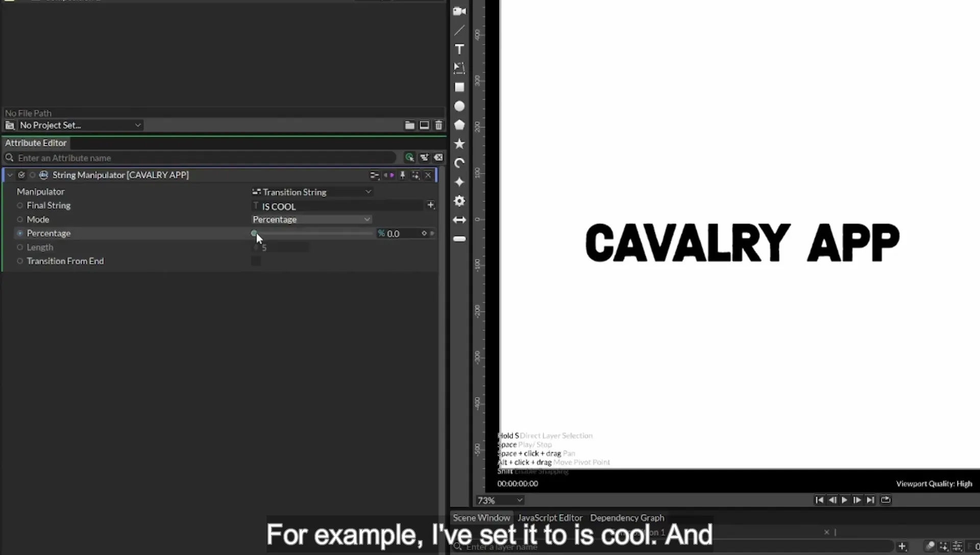The image size is (980, 555).
Task: Click the Percentage slider handle
Action: (x=254, y=233)
